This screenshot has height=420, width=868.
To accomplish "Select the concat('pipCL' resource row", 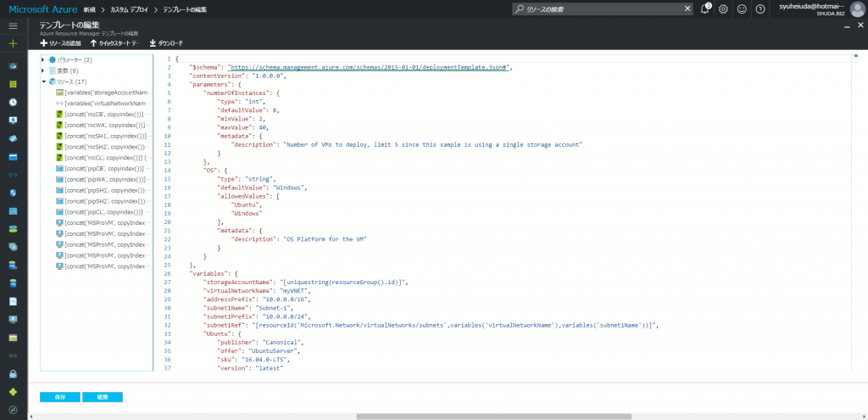I will pyautogui.click(x=103, y=212).
